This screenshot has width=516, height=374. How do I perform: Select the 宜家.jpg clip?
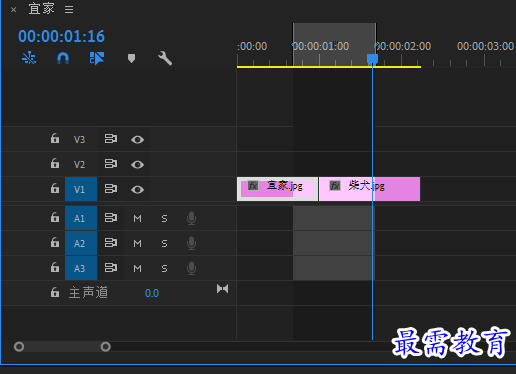pos(277,189)
